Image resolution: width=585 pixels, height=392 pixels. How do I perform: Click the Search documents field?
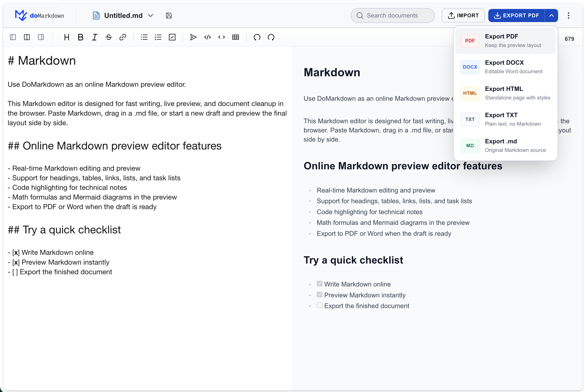click(392, 16)
